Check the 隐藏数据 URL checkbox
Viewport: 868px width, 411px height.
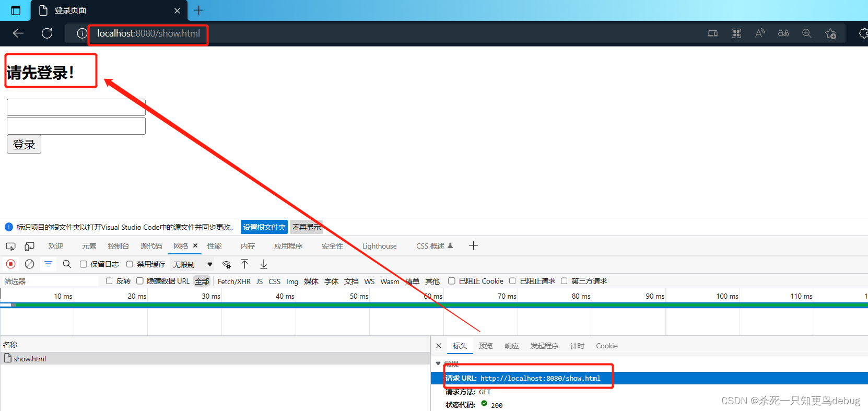point(140,281)
